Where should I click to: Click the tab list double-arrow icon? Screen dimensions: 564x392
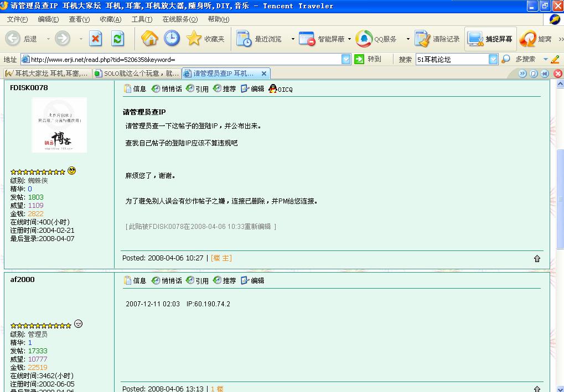click(x=522, y=74)
